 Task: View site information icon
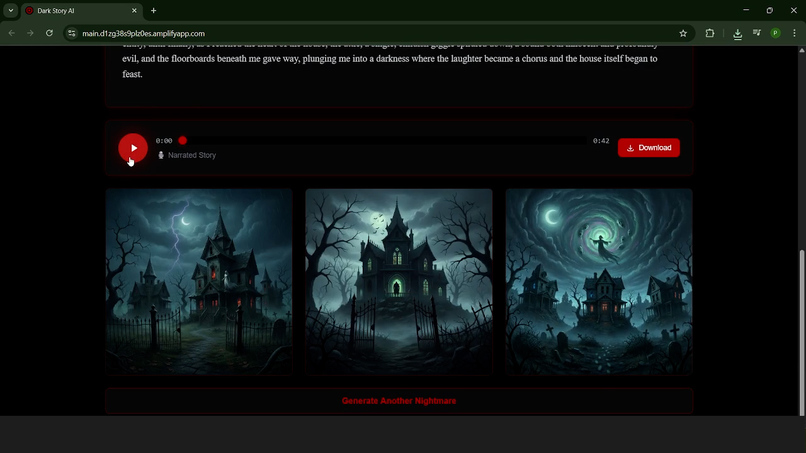[71, 33]
